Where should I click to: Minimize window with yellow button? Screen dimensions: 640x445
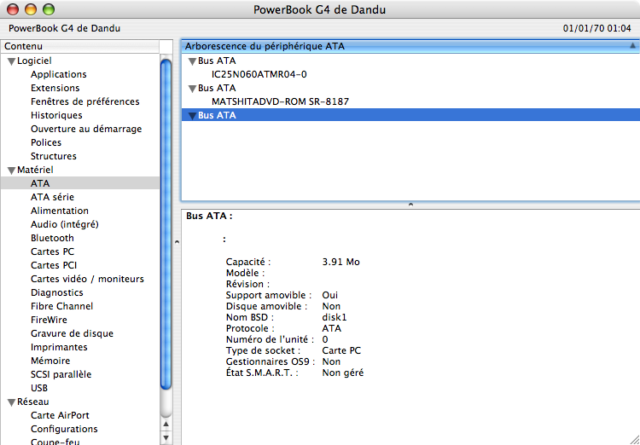(x=31, y=9)
